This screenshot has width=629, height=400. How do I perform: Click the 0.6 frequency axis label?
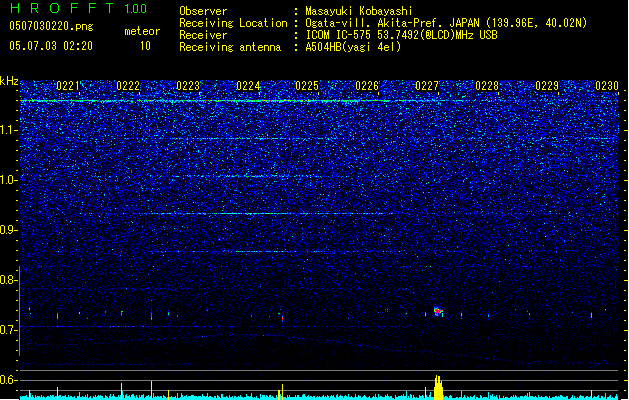coord(8,380)
